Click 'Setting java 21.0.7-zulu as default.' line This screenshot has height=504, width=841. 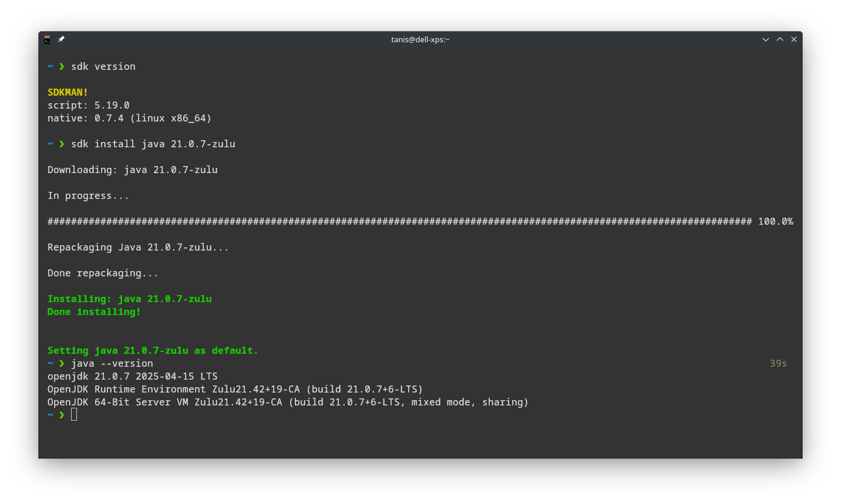pos(153,350)
